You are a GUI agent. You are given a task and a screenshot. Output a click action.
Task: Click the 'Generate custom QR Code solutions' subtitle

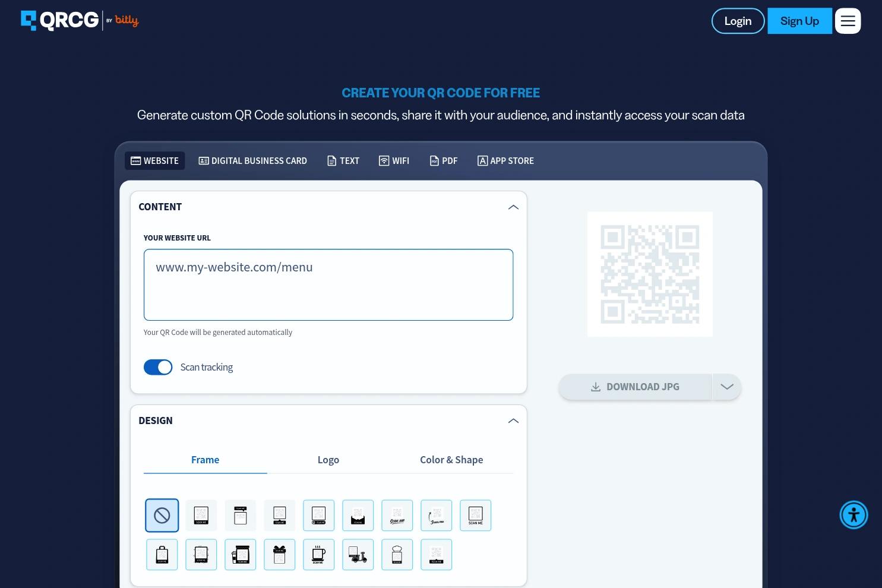441,115
